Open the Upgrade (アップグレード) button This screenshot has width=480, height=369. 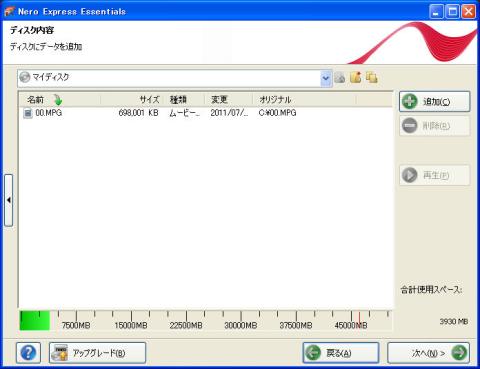[x=97, y=353]
